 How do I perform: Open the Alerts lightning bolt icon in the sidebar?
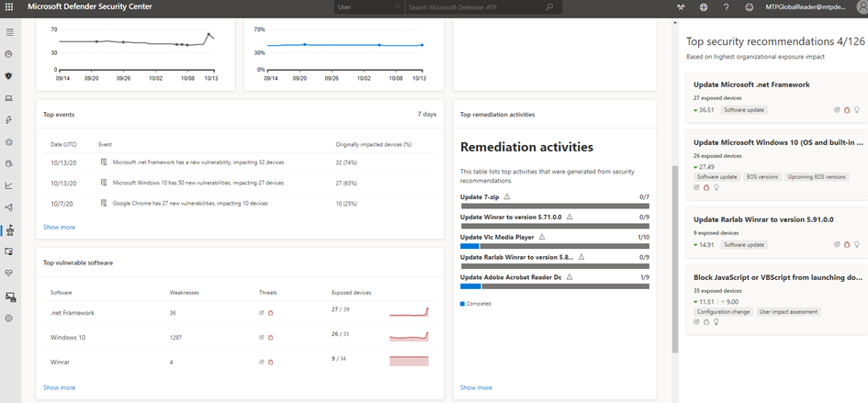[9, 120]
